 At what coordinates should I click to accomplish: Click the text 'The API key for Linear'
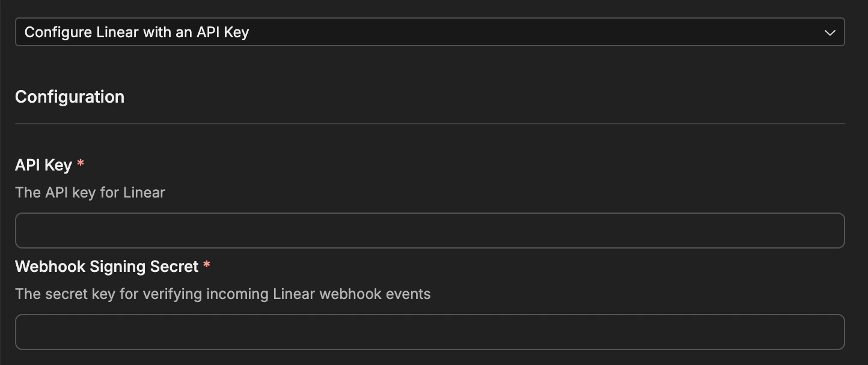pos(90,192)
